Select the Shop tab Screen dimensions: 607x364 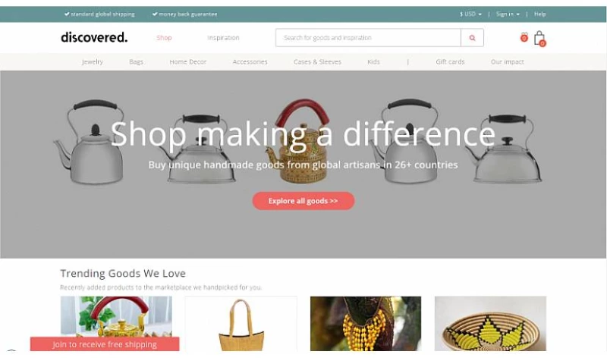tap(164, 38)
